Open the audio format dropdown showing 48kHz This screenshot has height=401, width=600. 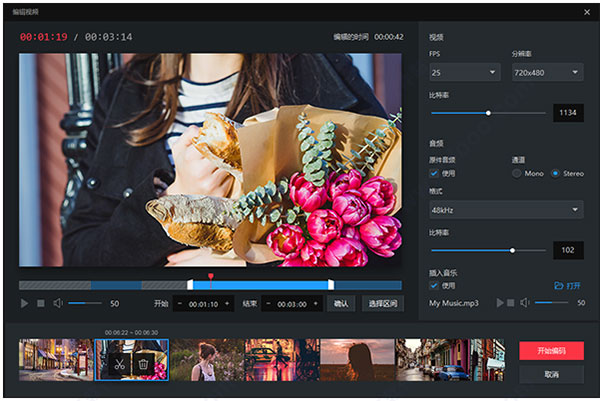click(506, 210)
